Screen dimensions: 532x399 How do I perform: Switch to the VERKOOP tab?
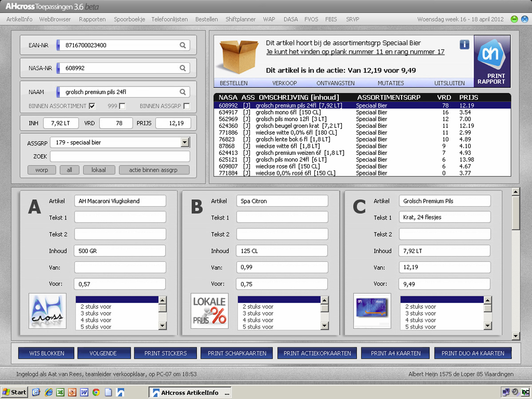click(x=284, y=83)
